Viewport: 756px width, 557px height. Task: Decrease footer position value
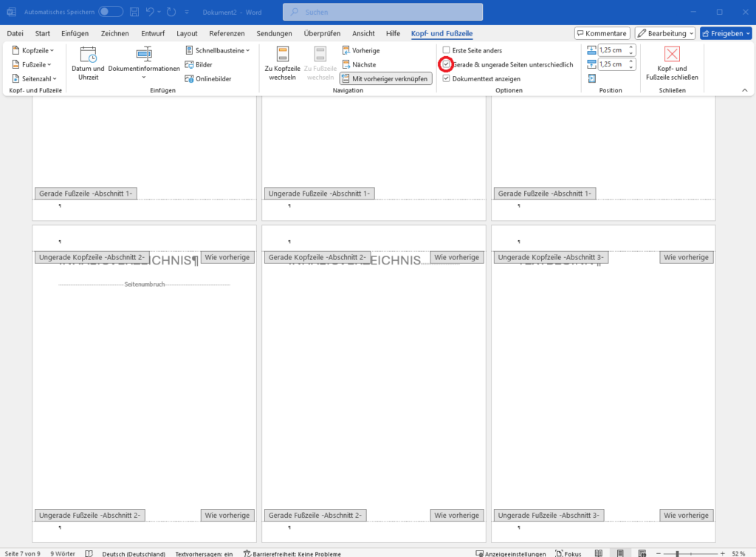[x=631, y=67]
